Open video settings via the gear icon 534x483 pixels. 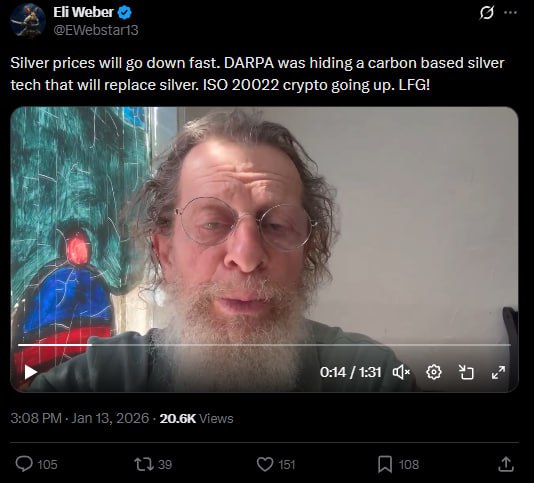pos(434,372)
